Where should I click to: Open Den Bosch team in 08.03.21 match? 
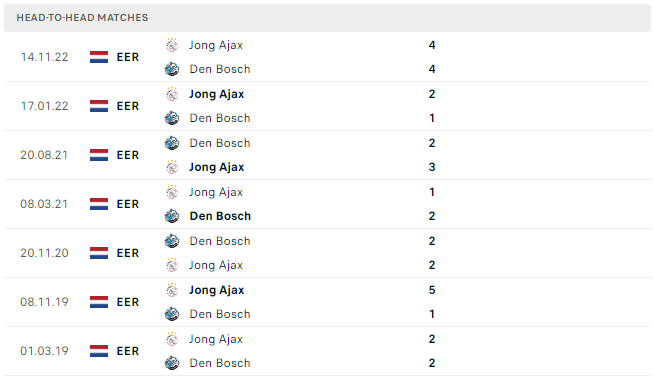(x=220, y=216)
